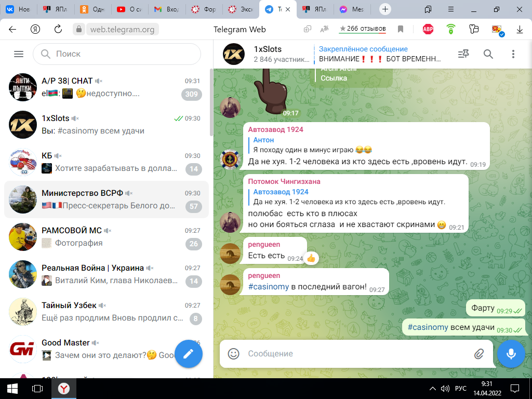Switch to the Gmail 'Вход' tab

tap(167, 9)
